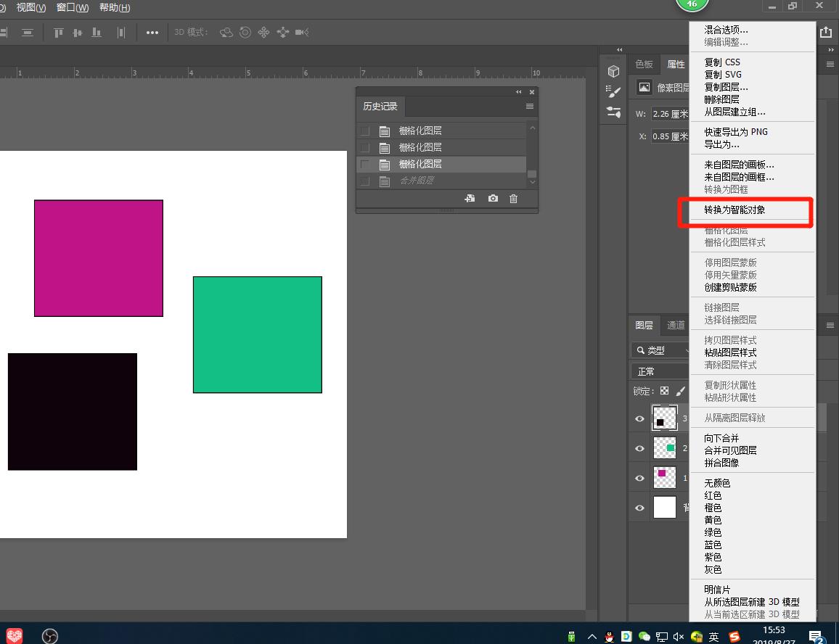Hide layer 3 using its eye icon
The width and height of the screenshot is (839, 644).
pyautogui.click(x=639, y=419)
